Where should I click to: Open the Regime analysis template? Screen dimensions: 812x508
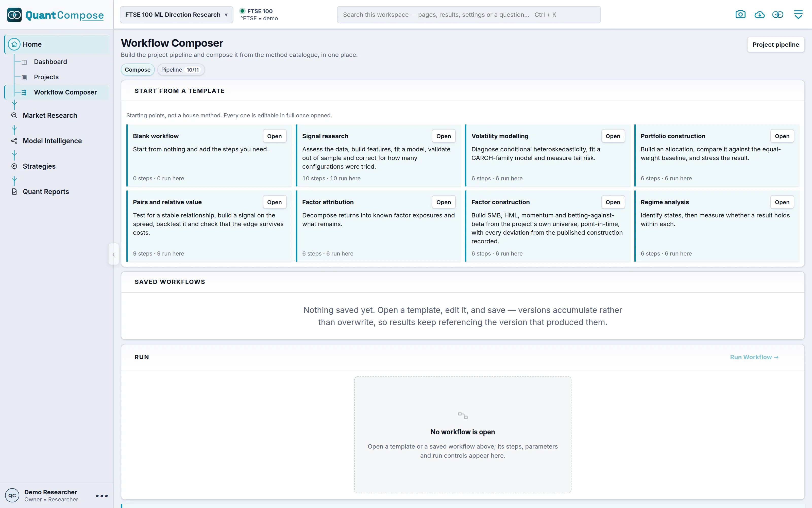782,202
